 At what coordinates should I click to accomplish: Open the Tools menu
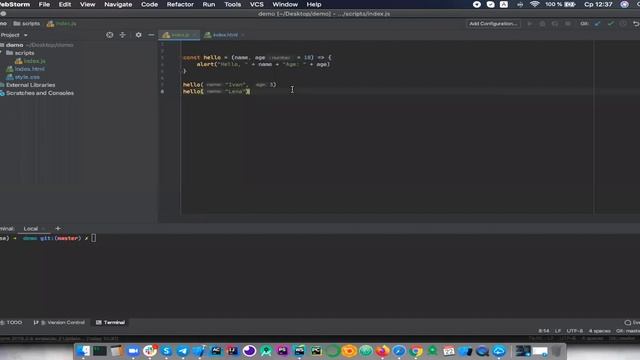(232, 4)
